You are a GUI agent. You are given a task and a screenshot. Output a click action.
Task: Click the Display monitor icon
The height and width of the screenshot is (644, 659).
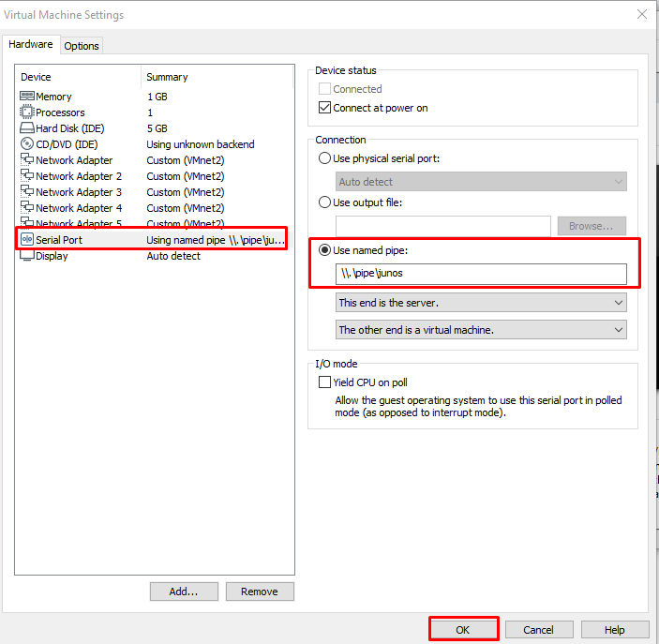(27, 256)
